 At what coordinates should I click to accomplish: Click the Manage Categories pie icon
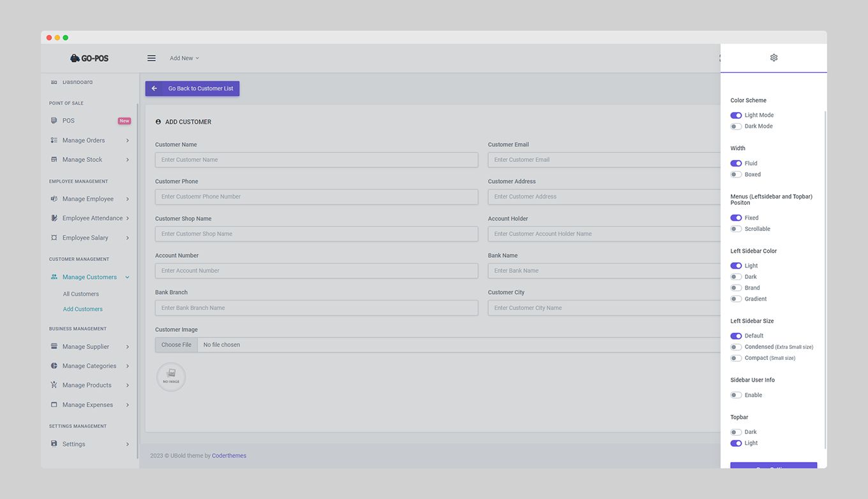click(54, 366)
